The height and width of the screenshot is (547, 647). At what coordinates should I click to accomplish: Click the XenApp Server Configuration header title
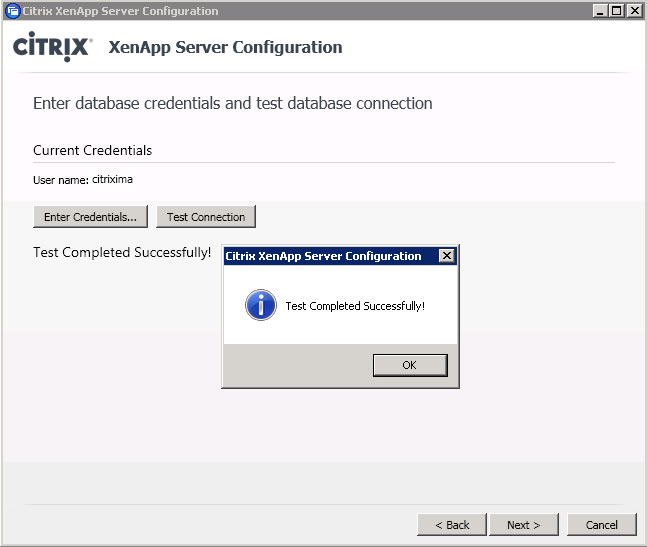tap(225, 47)
